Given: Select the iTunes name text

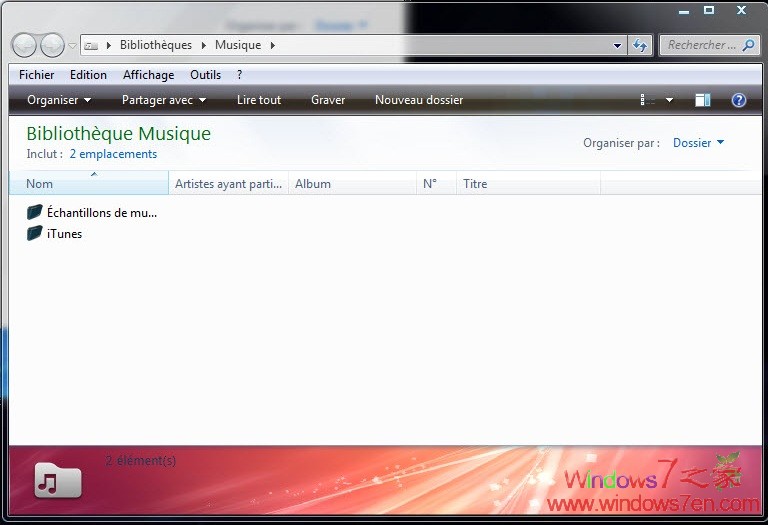Looking at the screenshot, I should click(x=64, y=234).
